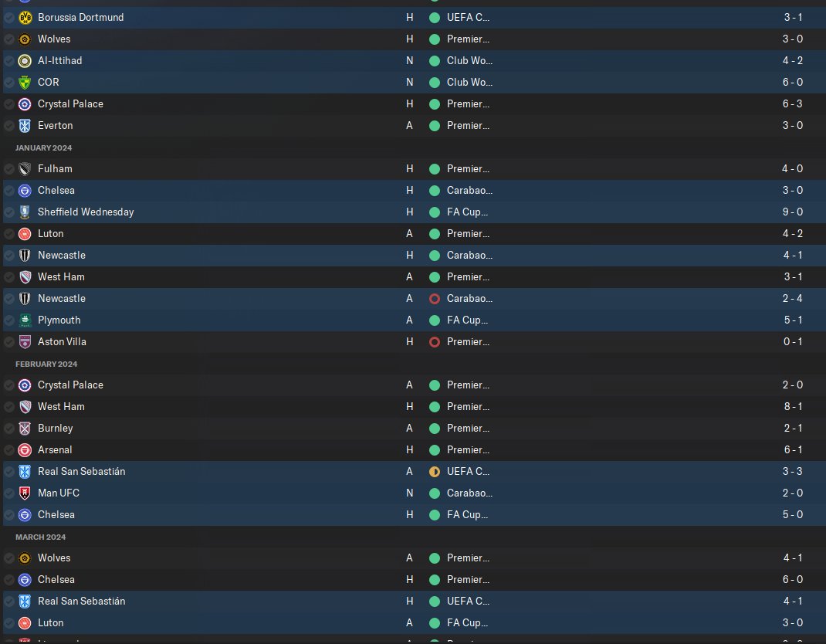Click the Man UFC club badge
Screen dimensions: 826x644
point(25,493)
